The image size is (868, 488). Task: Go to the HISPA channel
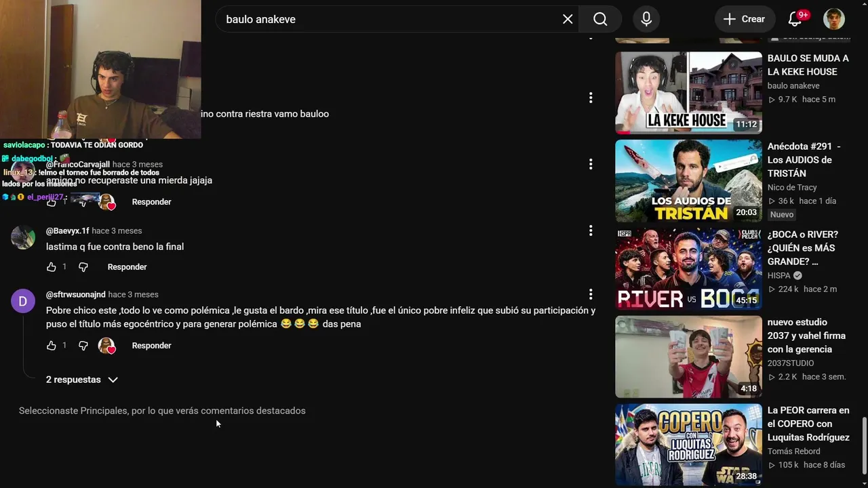coord(779,276)
